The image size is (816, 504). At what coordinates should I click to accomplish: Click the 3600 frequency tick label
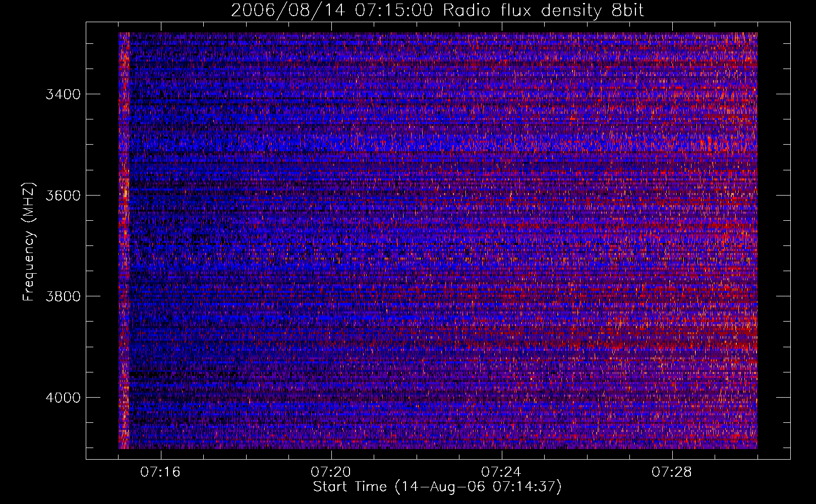(63, 195)
